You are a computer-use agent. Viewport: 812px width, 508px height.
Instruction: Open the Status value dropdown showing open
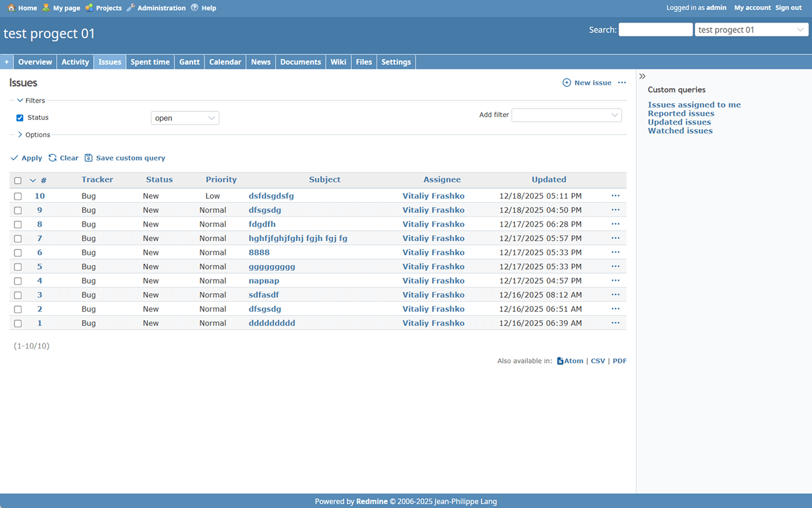tap(184, 118)
